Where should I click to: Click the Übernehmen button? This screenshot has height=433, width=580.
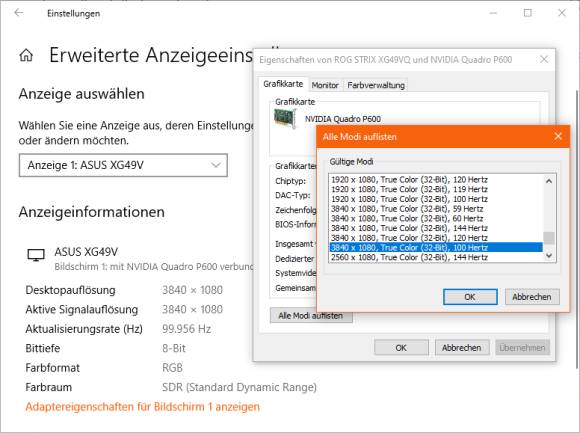[x=522, y=348]
